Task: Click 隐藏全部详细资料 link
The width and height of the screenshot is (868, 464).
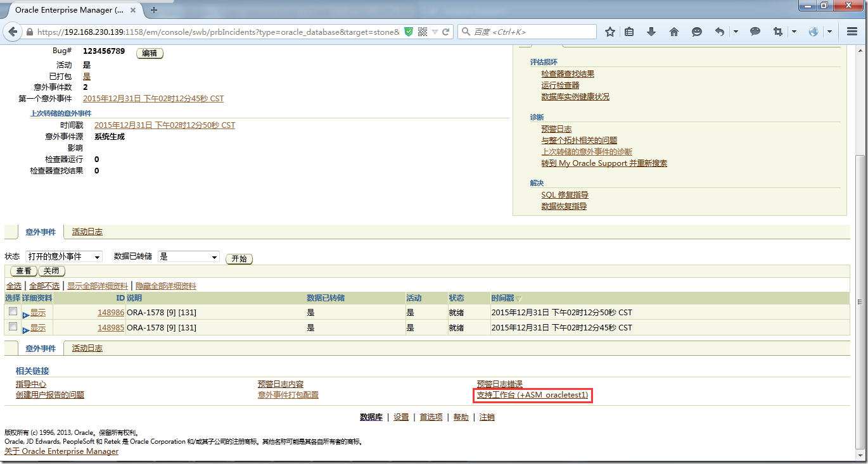Action: pyautogui.click(x=166, y=286)
